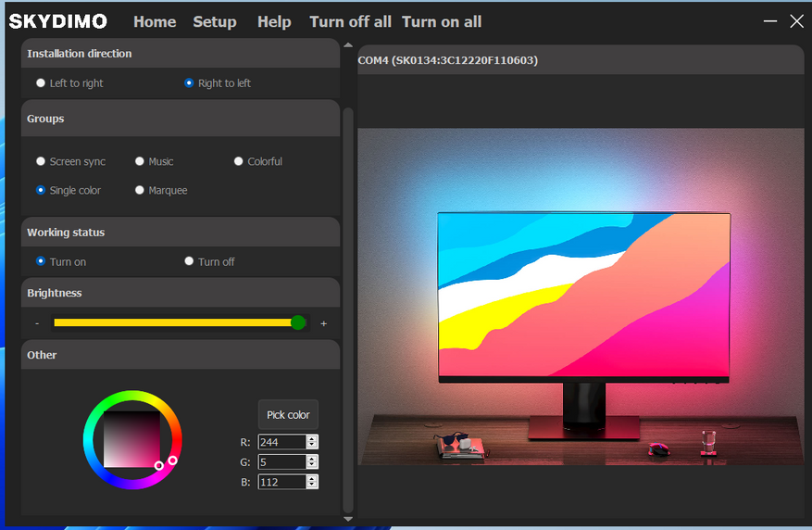Click the hue ring of color wheel

[x=132, y=395]
